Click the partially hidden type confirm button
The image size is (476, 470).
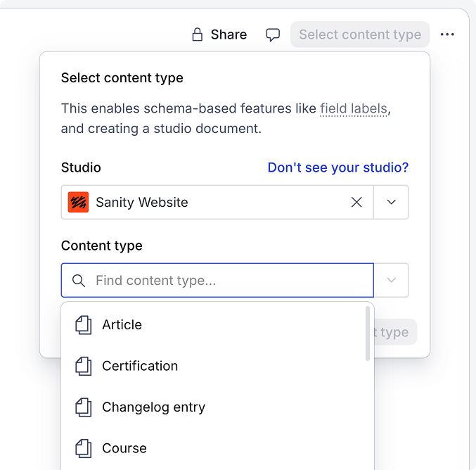click(396, 332)
